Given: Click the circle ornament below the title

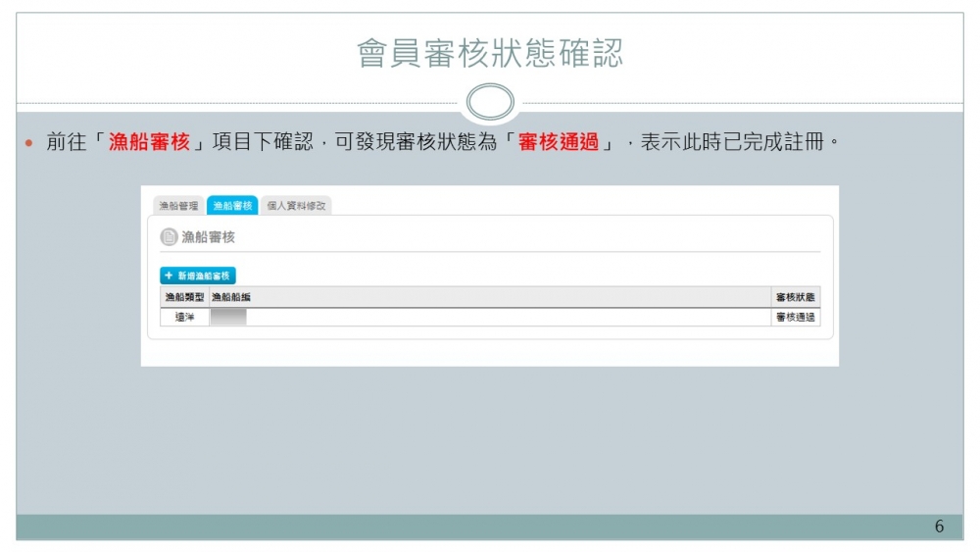Looking at the screenshot, I should tap(489, 102).
